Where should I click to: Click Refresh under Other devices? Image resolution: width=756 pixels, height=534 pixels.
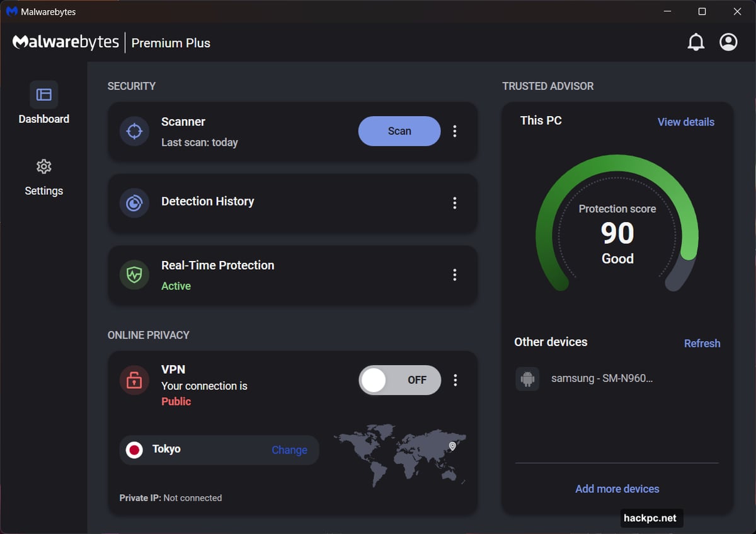[702, 343]
